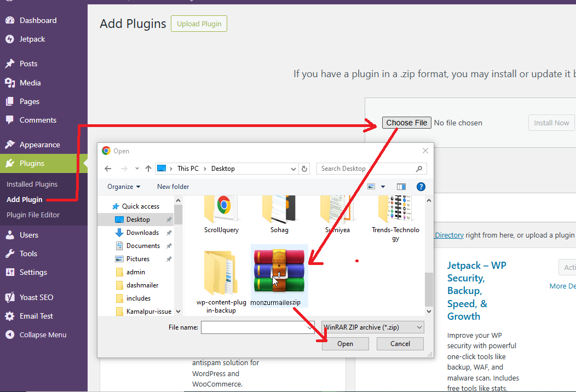Open the ScrollJquery Chrome folder icon
The width and height of the screenshot is (576, 392).
(221, 209)
